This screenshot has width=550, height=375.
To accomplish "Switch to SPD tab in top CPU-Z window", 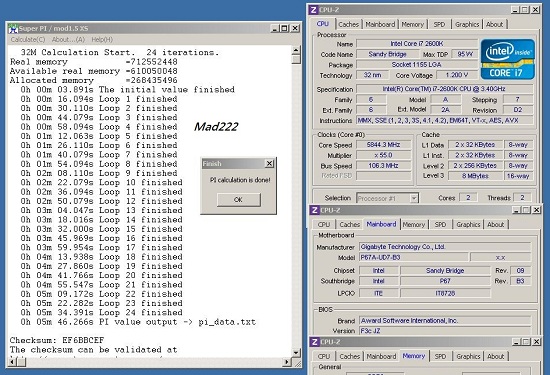I will (x=439, y=25).
